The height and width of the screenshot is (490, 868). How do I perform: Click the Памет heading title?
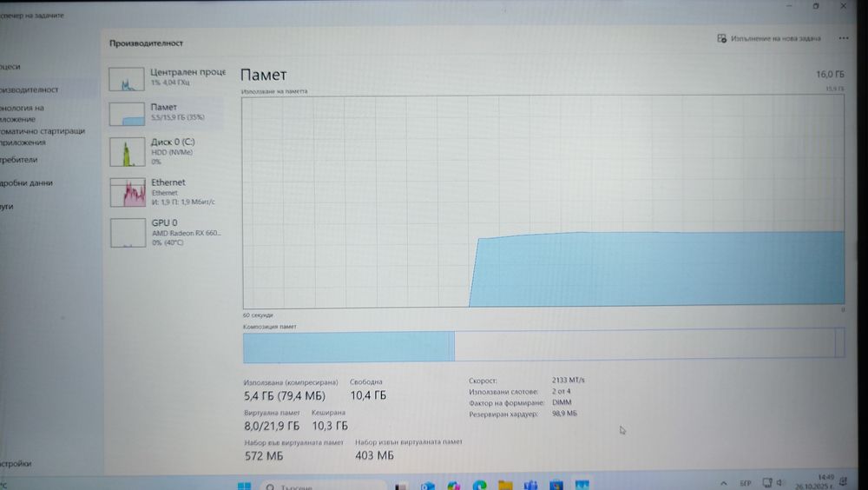(x=264, y=75)
